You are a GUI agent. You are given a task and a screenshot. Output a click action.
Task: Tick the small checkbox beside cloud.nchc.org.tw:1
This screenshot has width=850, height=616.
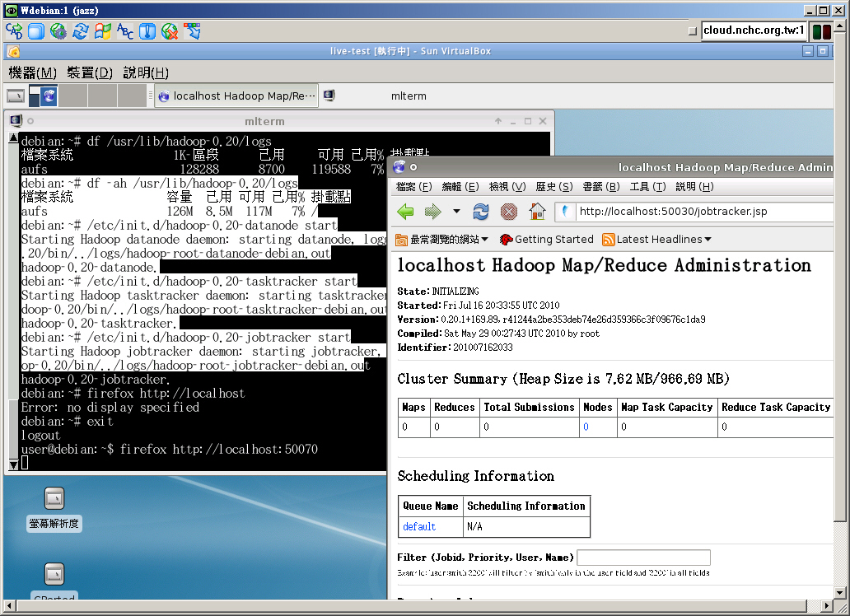click(692, 31)
